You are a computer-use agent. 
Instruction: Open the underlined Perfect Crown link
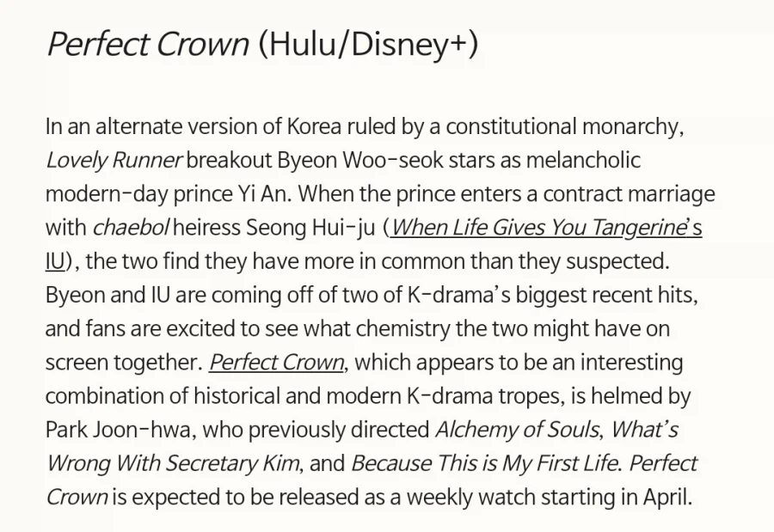pyautogui.click(x=277, y=363)
